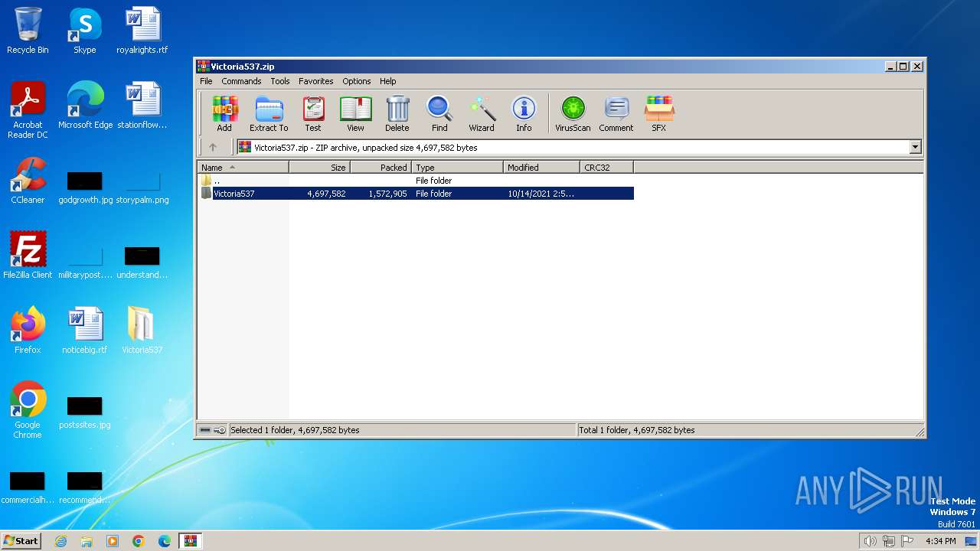Select the parent folder '..' row
980x551 pixels.
click(416, 181)
